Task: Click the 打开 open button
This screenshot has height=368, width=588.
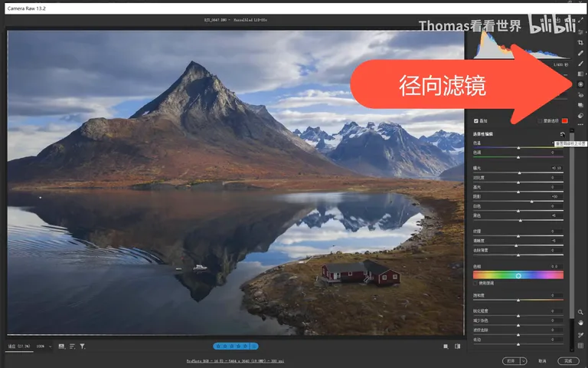Action: (x=511, y=361)
